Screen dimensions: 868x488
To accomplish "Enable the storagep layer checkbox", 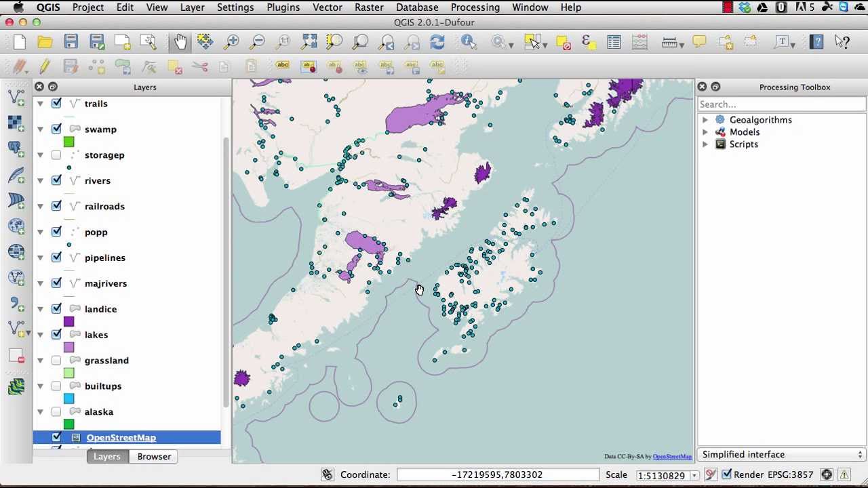I will (56, 155).
